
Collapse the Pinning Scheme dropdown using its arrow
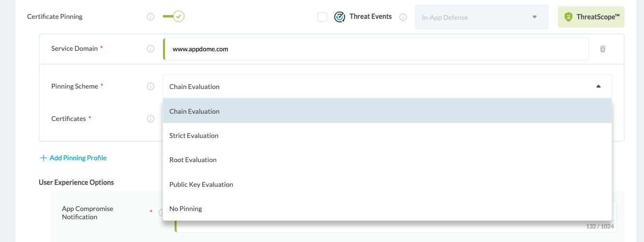click(x=598, y=87)
